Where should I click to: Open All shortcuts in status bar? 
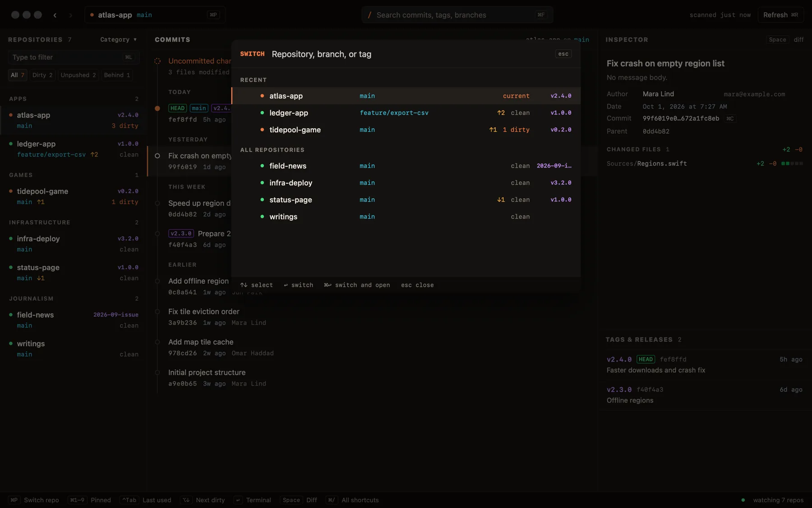click(x=352, y=500)
